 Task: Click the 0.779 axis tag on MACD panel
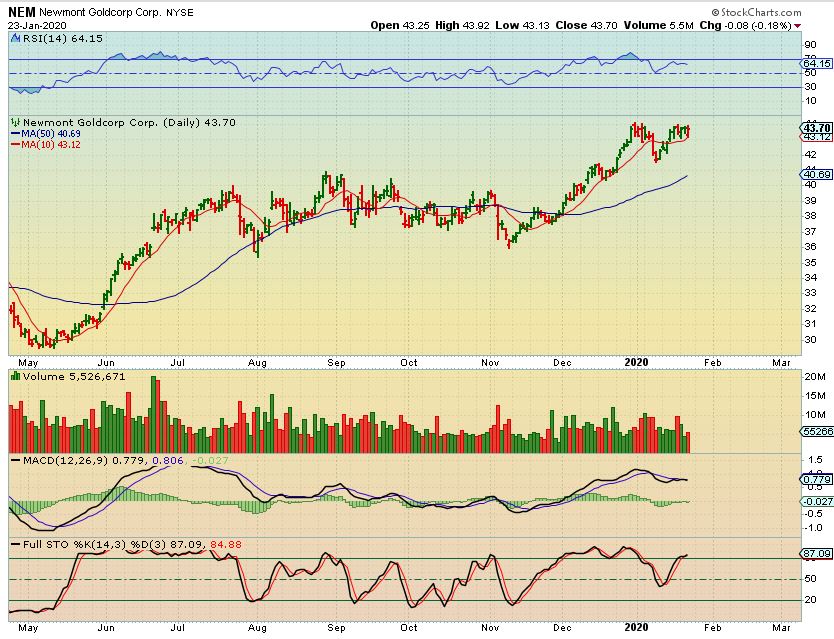click(x=816, y=479)
